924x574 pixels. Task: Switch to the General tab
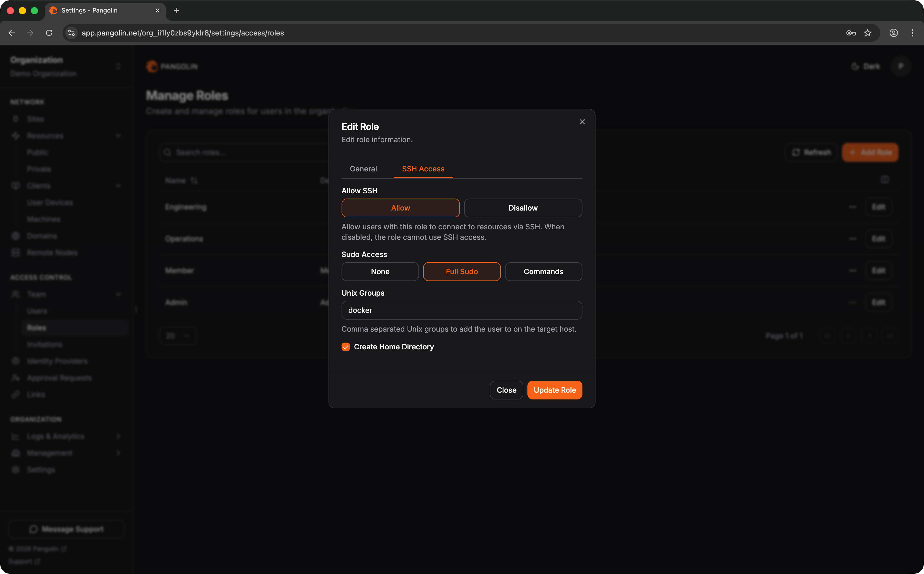363,169
